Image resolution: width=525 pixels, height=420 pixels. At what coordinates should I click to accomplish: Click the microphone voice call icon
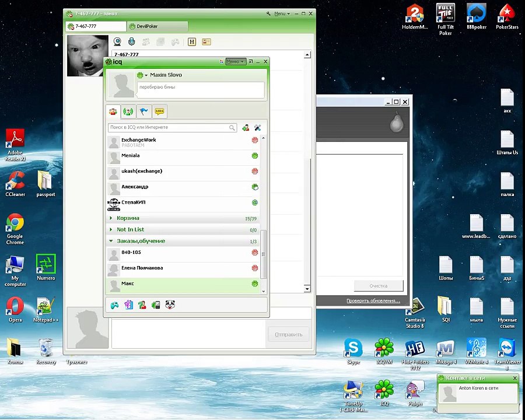click(132, 41)
